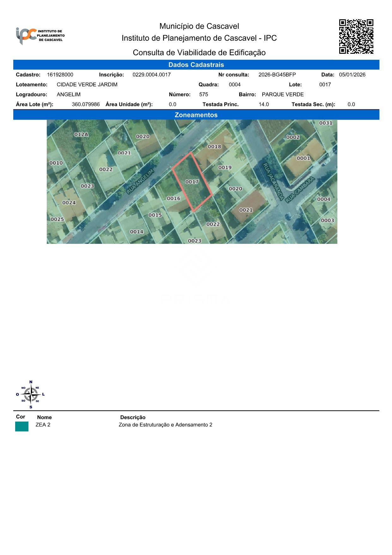The image size is (392, 555).
Task: Click the zone description Zona de Estruturação text
Action: 165,425
